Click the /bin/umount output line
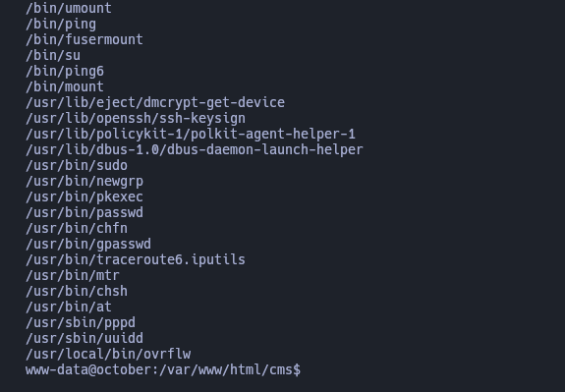565x392 pixels. 69,8
